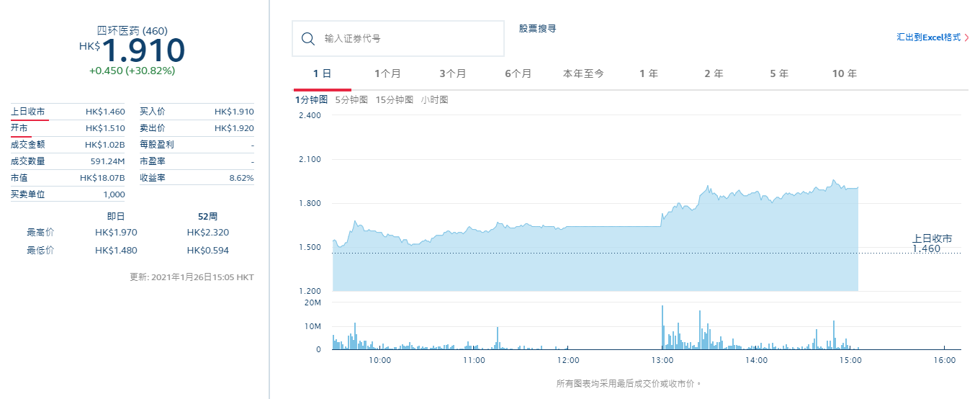The width and height of the screenshot is (980, 399).
Task: Click underlined 上日收市 in the quote table
Action: coord(28,112)
